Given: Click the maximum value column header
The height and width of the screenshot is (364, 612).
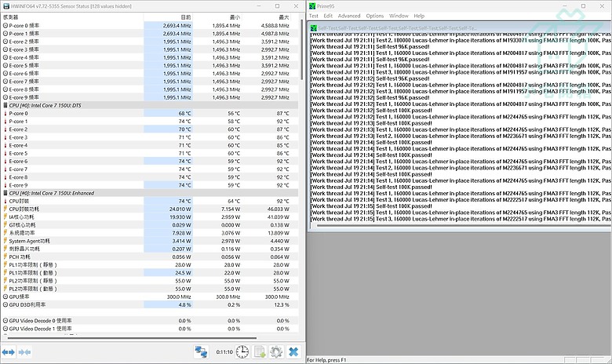Looking at the screenshot, I should coord(266,17).
